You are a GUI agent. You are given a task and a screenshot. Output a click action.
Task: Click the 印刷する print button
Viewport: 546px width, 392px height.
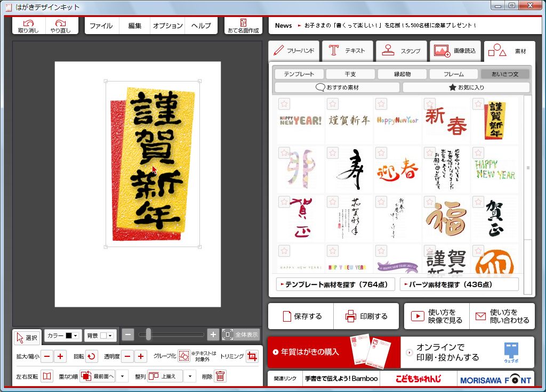[366, 316]
